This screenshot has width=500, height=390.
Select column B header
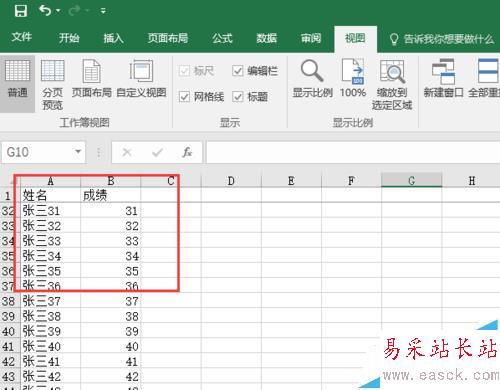(x=111, y=181)
